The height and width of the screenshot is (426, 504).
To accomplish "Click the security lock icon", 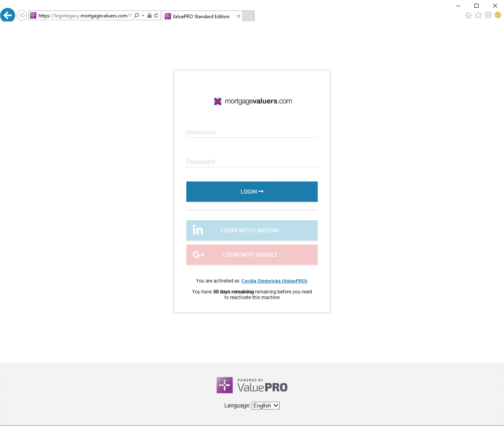I will pos(150,16).
